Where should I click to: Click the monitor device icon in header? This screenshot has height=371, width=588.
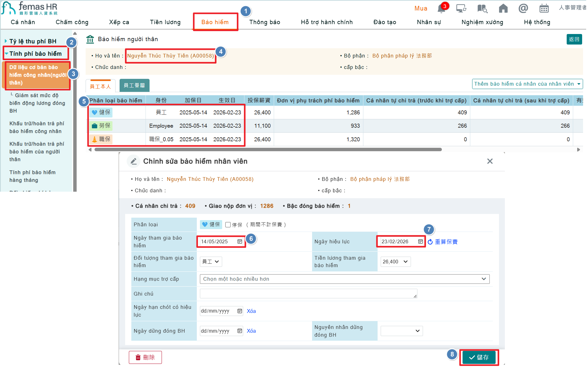pyautogui.click(x=461, y=8)
